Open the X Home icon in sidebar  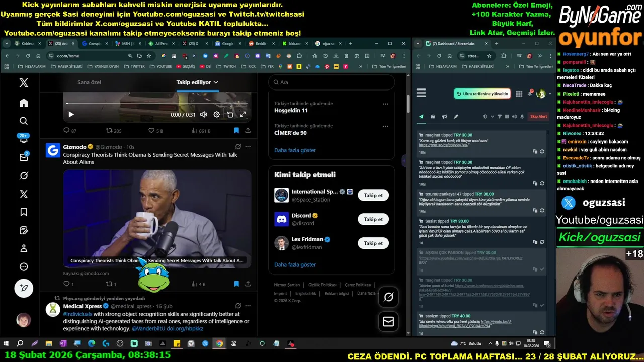click(24, 103)
